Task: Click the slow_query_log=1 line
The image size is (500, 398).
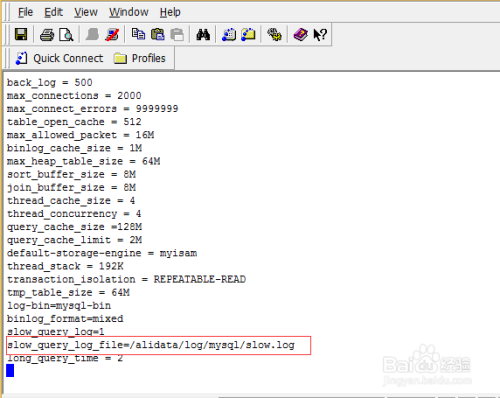Action: click(x=56, y=332)
